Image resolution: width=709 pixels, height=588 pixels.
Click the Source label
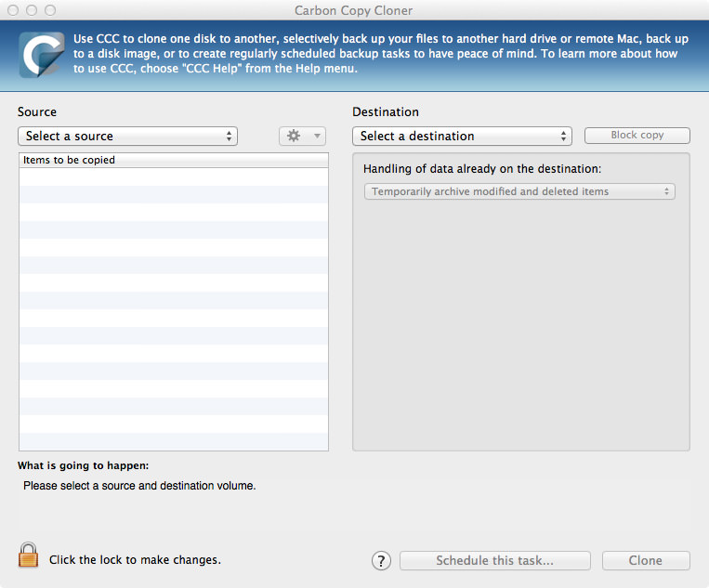pyautogui.click(x=37, y=111)
